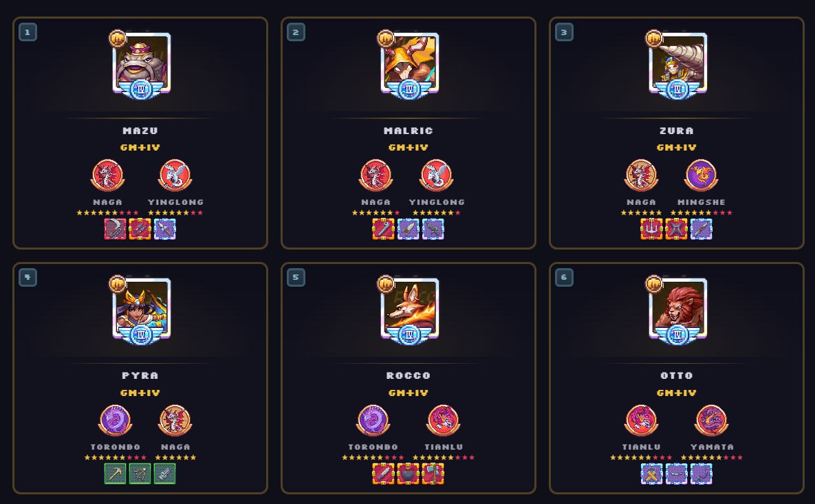Click Pyra's Toronbo pet icon

[x=115, y=420]
